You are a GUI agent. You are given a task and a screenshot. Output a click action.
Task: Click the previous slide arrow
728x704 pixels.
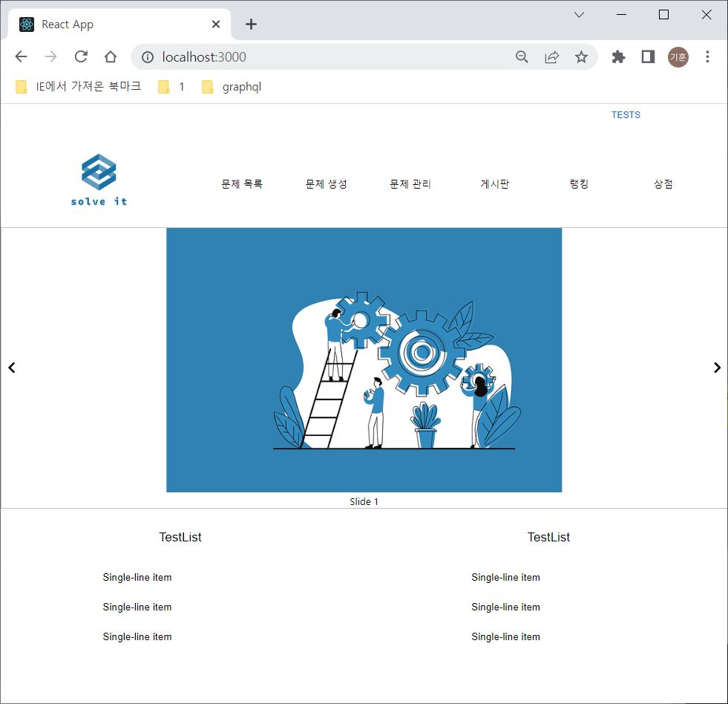click(x=12, y=367)
